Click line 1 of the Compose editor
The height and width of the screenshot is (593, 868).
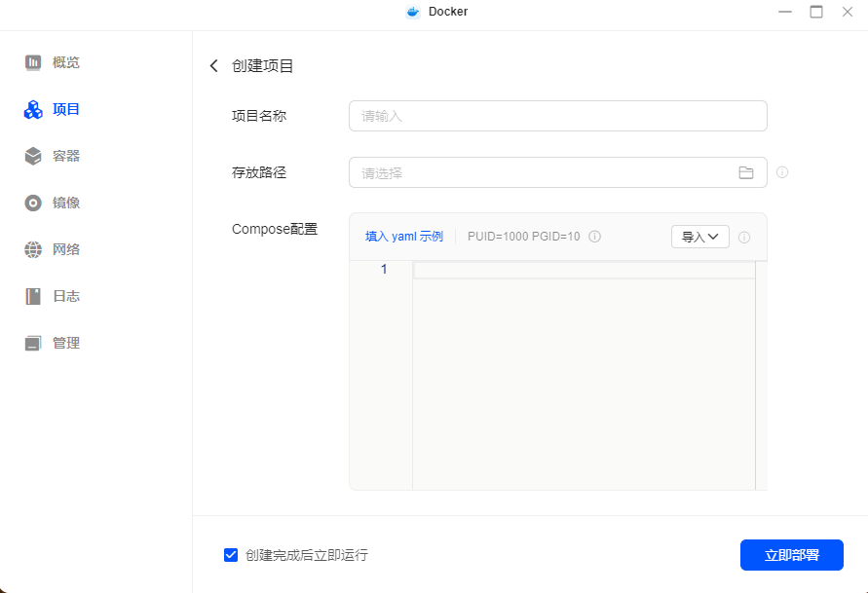coord(584,270)
